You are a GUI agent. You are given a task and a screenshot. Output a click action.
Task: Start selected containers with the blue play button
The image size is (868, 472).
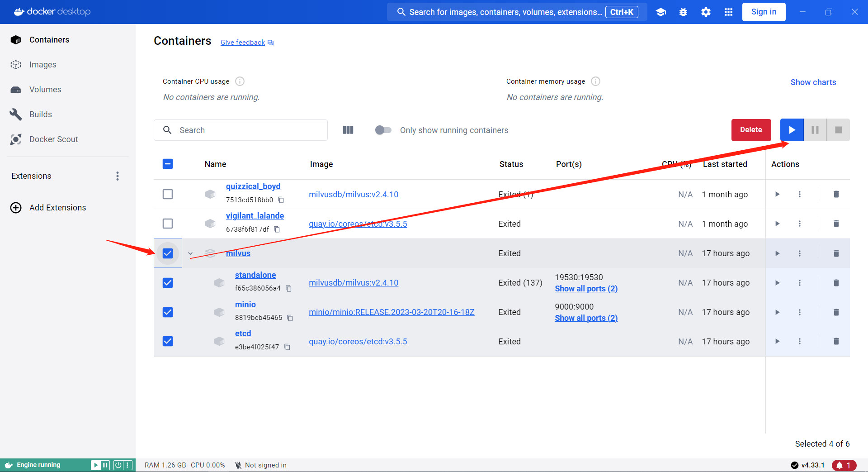tap(792, 130)
